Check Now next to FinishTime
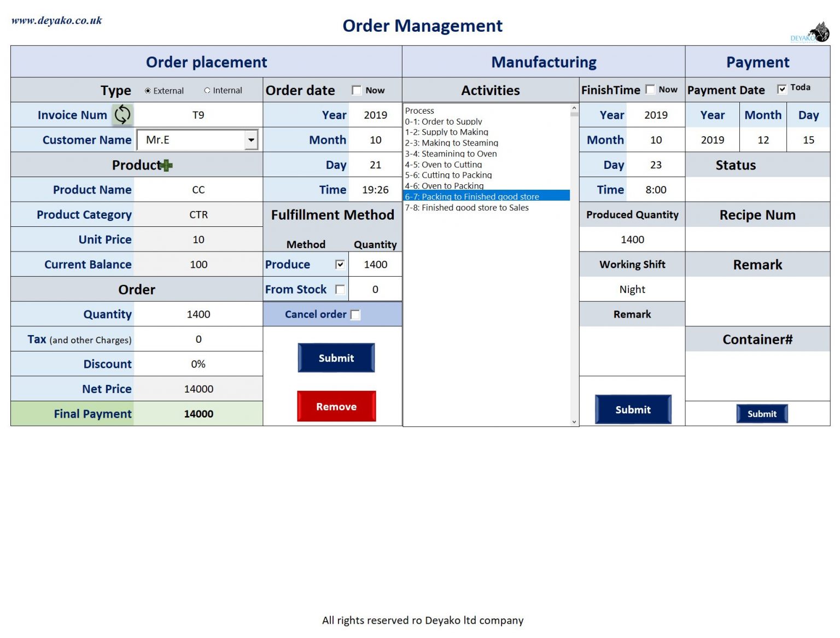The width and height of the screenshot is (840, 638). [650, 89]
